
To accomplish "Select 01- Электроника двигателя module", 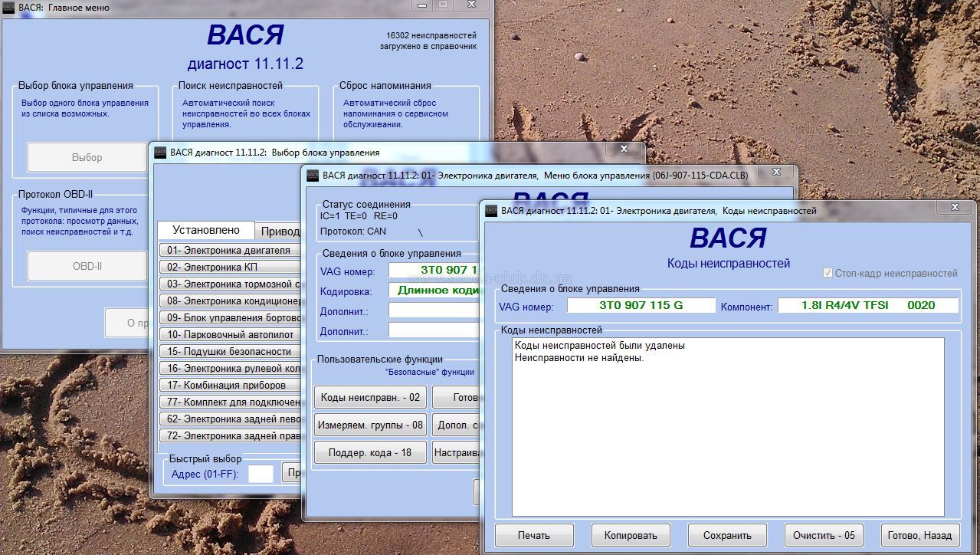I will pos(230,250).
